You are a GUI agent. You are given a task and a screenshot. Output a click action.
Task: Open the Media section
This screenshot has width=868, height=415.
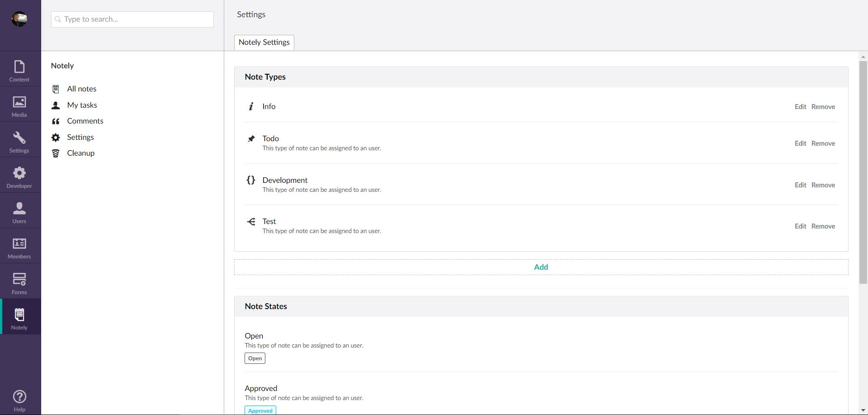click(x=19, y=106)
